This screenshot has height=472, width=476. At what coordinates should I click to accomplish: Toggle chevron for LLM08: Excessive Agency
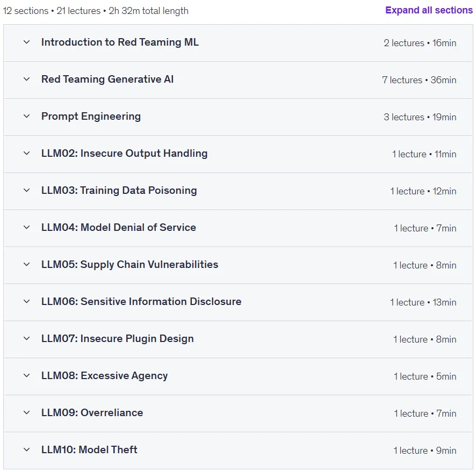click(27, 375)
